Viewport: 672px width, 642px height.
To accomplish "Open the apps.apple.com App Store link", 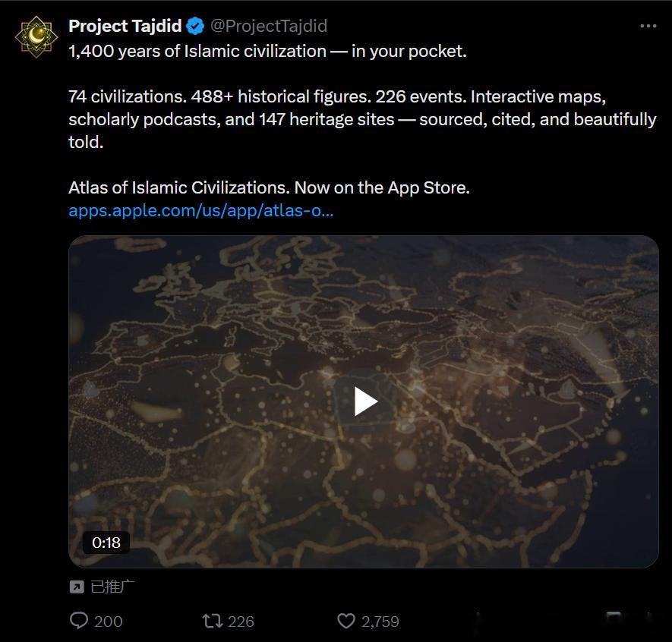I will pyautogui.click(x=200, y=210).
